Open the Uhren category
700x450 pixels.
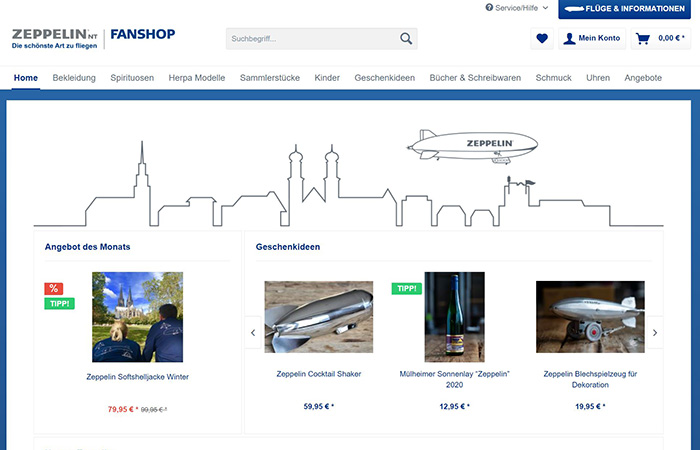(x=598, y=78)
